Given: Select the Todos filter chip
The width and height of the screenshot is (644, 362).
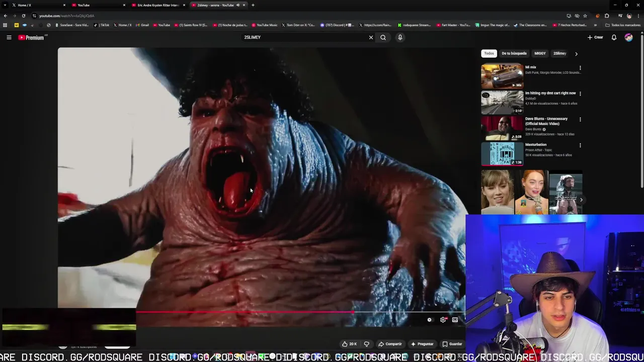Looking at the screenshot, I should coord(489,53).
